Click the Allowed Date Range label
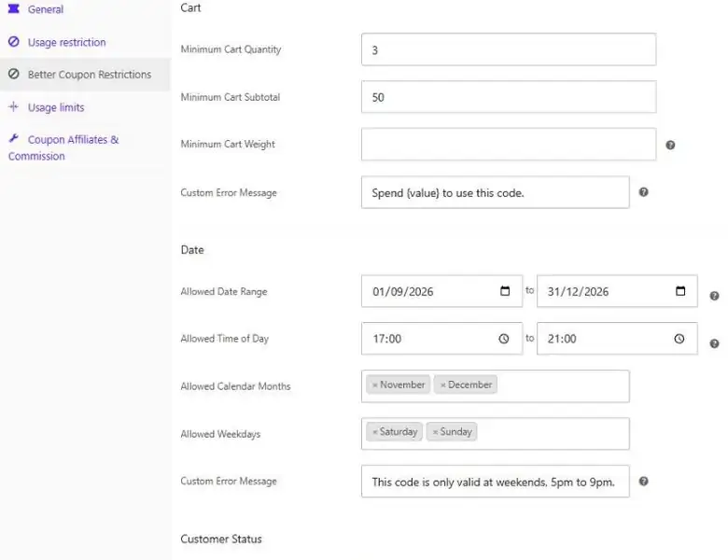 pos(224,291)
